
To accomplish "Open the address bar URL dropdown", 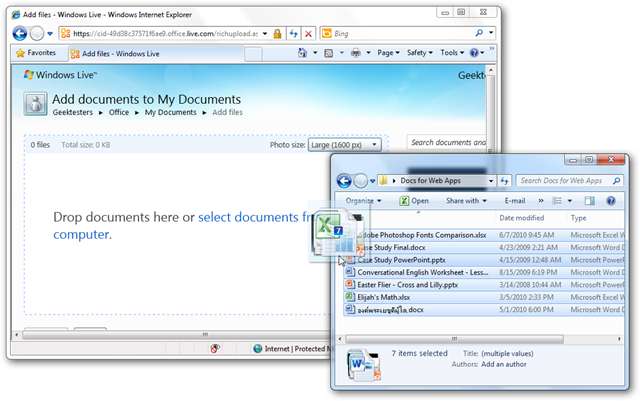I will coord(265,34).
